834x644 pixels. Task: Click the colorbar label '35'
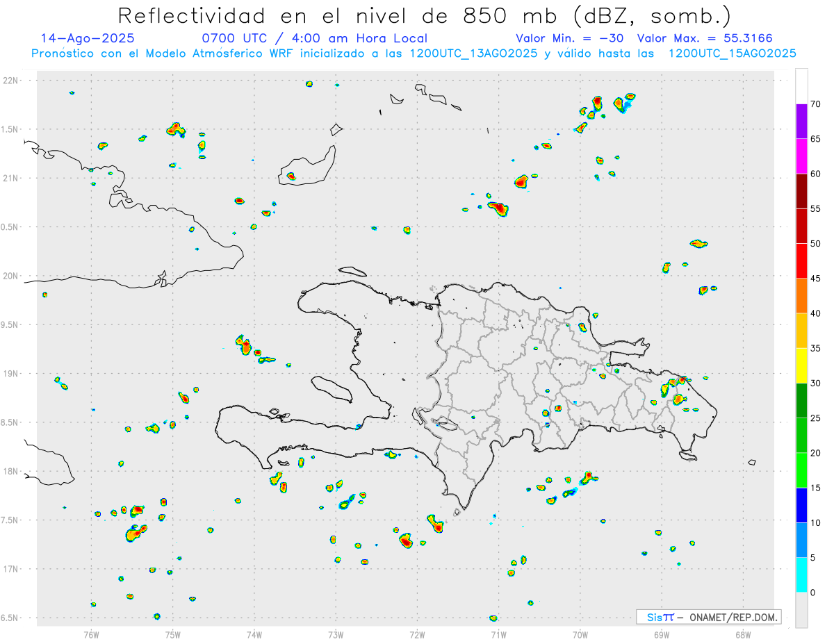(815, 348)
